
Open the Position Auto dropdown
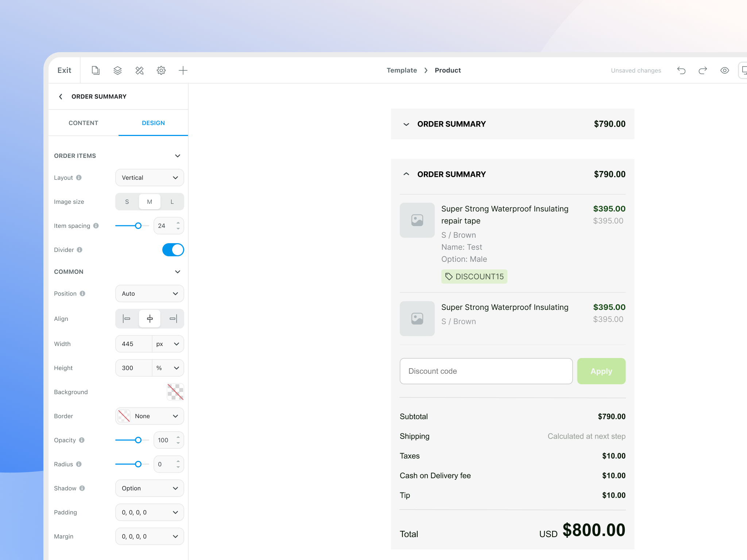[150, 293]
